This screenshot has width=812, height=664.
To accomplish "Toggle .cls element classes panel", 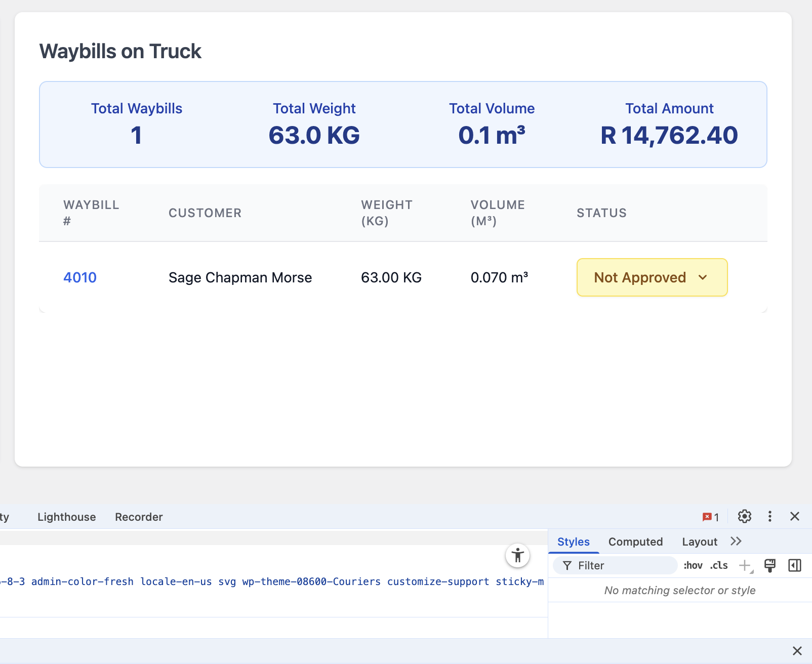I will 719,565.
